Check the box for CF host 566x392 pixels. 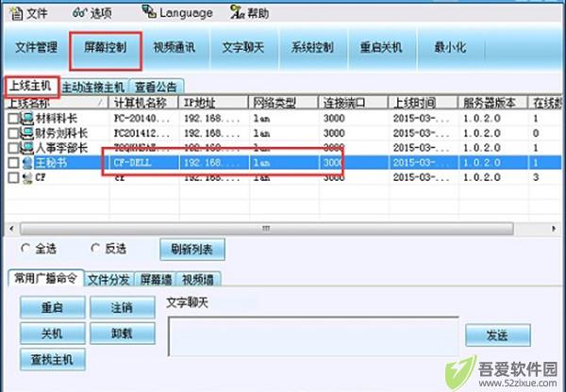(x=13, y=178)
